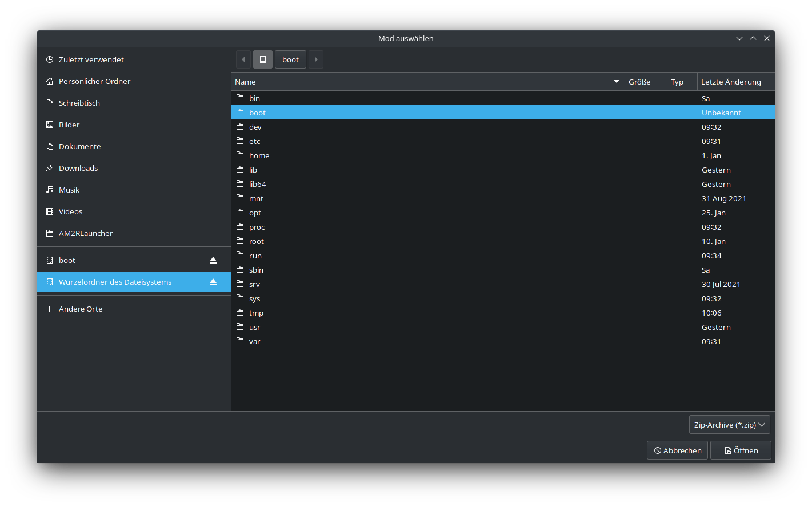The height and width of the screenshot is (507, 812).
Task: Click the clock icon beside Zuletzt verwendet
Action: (x=49, y=59)
